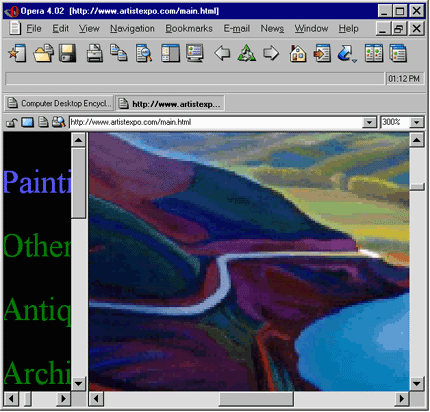Open the Edit menu
Image resolution: width=430 pixels, height=412 pixels.
pos(60,29)
